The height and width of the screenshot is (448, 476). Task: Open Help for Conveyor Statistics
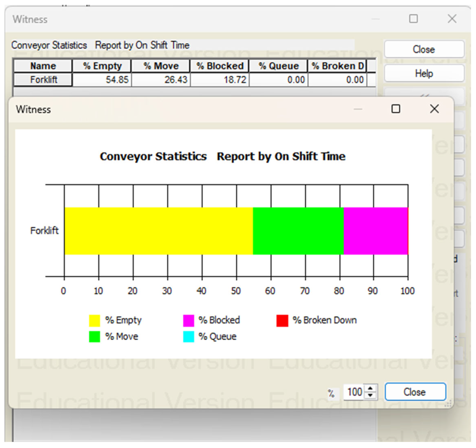(424, 73)
